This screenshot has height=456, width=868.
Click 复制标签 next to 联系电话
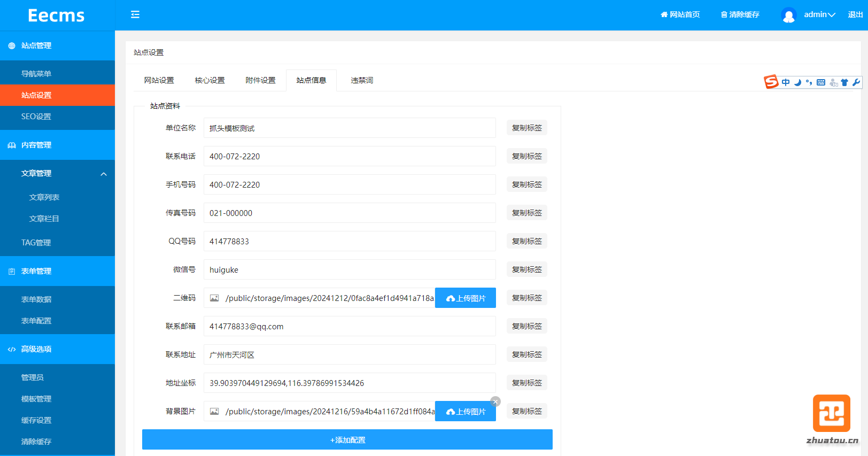[526, 156]
